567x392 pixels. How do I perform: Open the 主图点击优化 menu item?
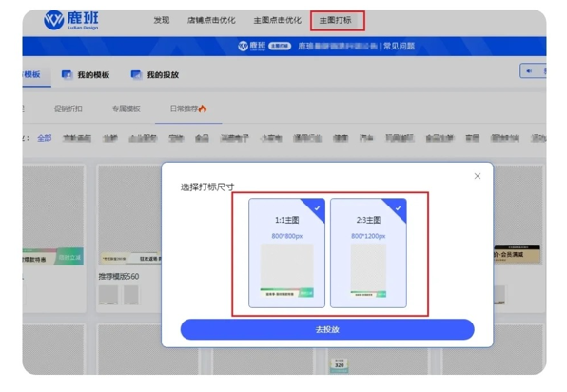pyautogui.click(x=278, y=20)
